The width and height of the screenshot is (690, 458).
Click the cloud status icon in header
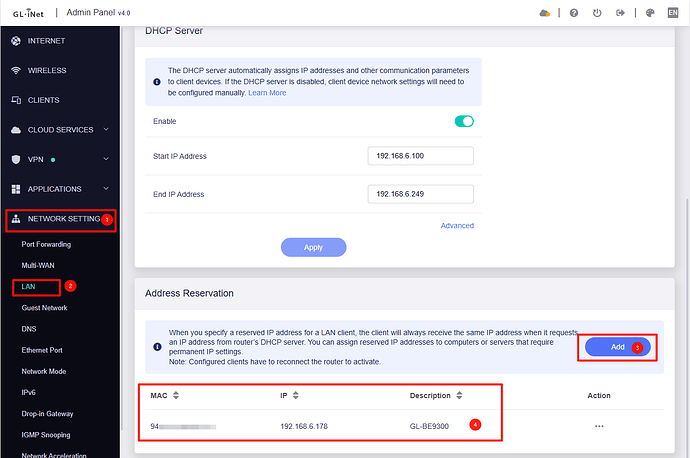tap(544, 13)
